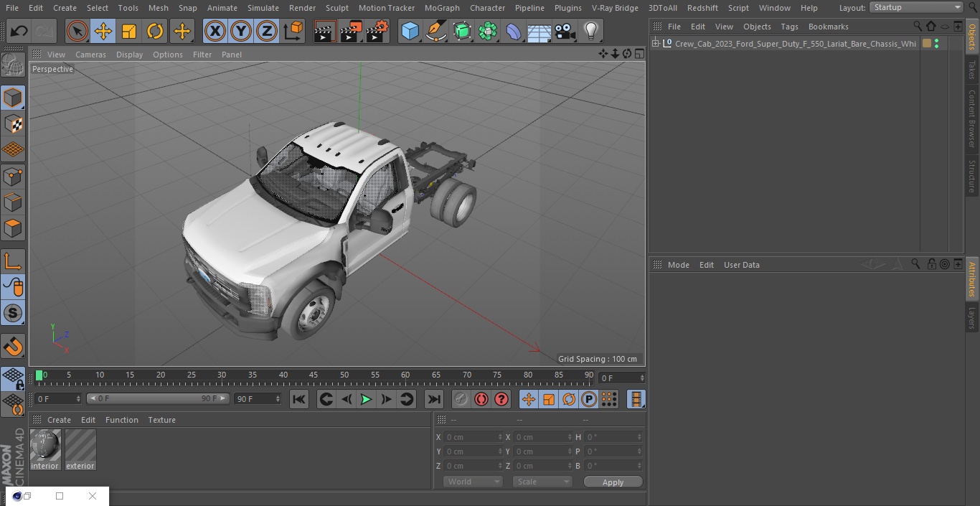980x506 pixels.
Task: Click the preview range slider bar
Action: (x=158, y=398)
